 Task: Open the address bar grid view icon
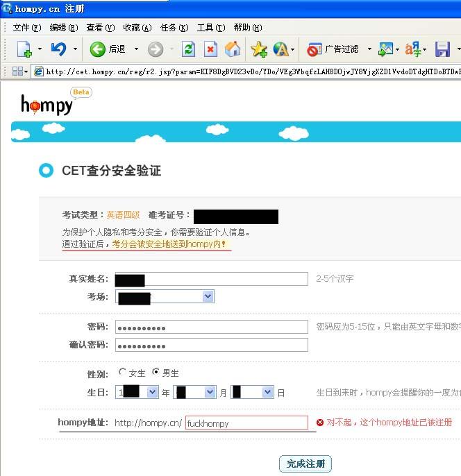(x=17, y=71)
